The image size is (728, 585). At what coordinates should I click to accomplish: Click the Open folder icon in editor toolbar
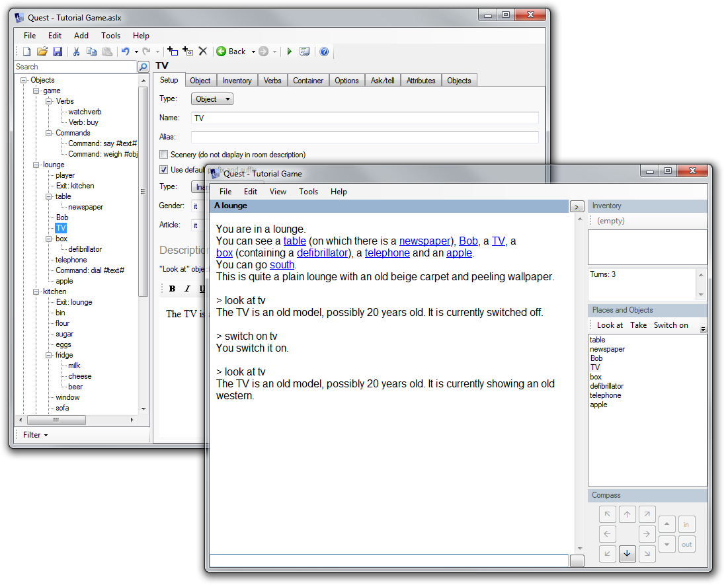(x=42, y=52)
